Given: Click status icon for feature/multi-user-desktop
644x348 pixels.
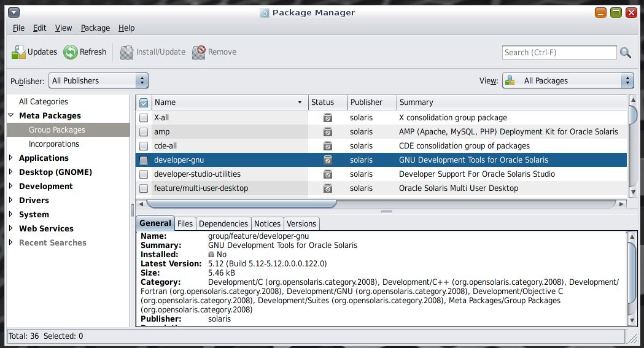Looking at the screenshot, I should (327, 188).
